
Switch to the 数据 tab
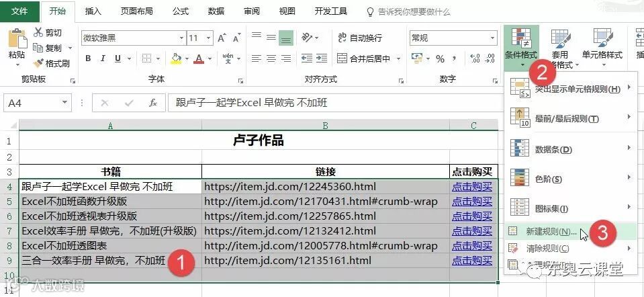[x=216, y=11]
